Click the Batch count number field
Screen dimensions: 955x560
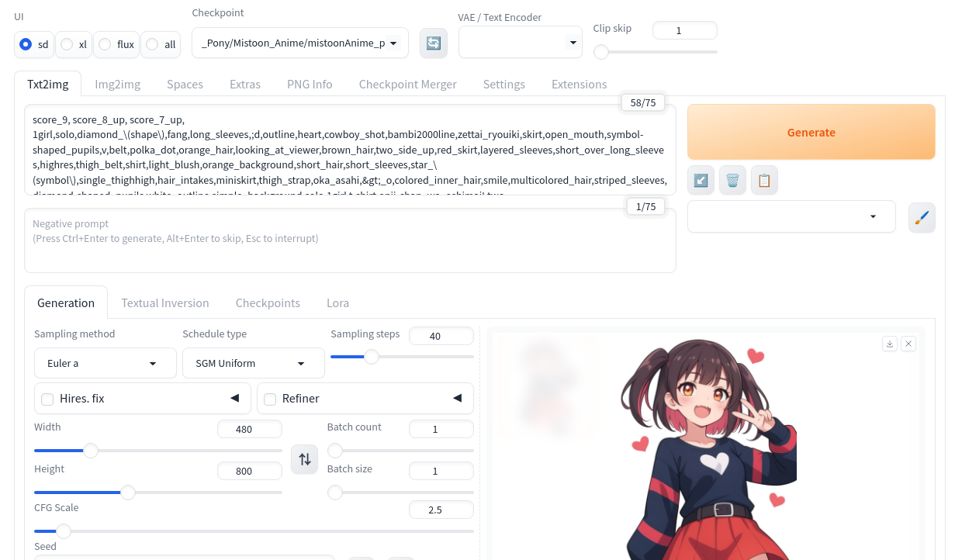point(441,429)
